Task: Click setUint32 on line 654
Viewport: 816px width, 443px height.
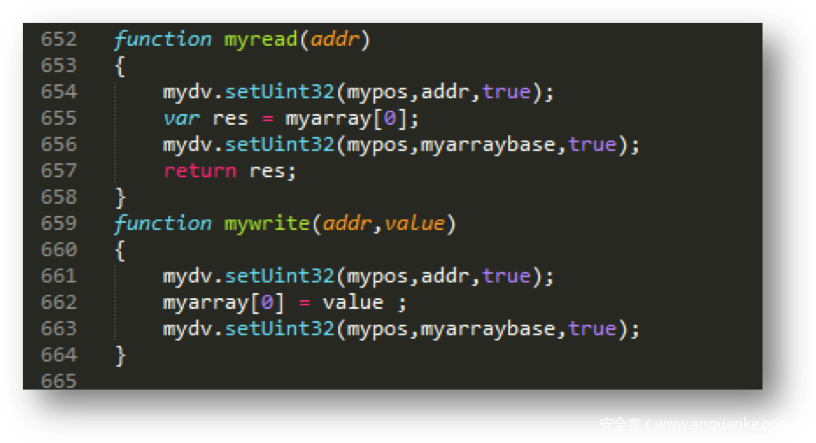Action: point(279,92)
